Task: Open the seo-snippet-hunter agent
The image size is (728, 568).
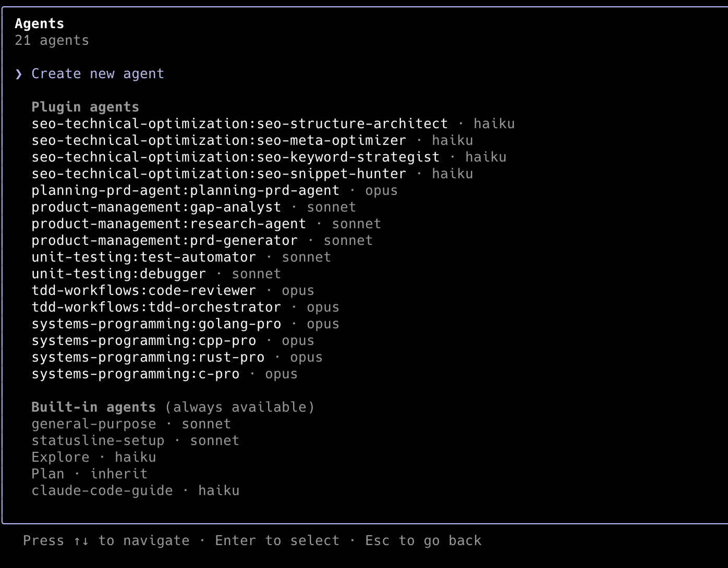Action: [x=219, y=174]
